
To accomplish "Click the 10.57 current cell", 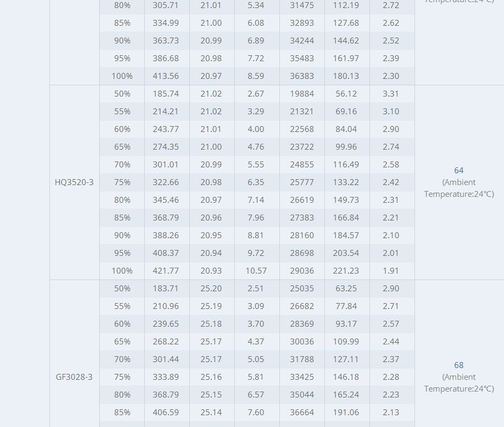I will tap(256, 271).
